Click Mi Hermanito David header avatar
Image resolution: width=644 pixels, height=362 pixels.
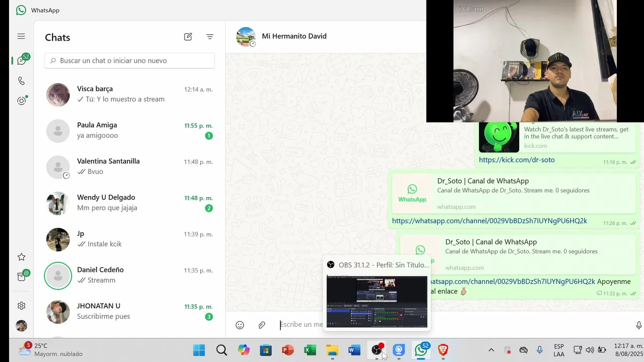tap(246, 37)
